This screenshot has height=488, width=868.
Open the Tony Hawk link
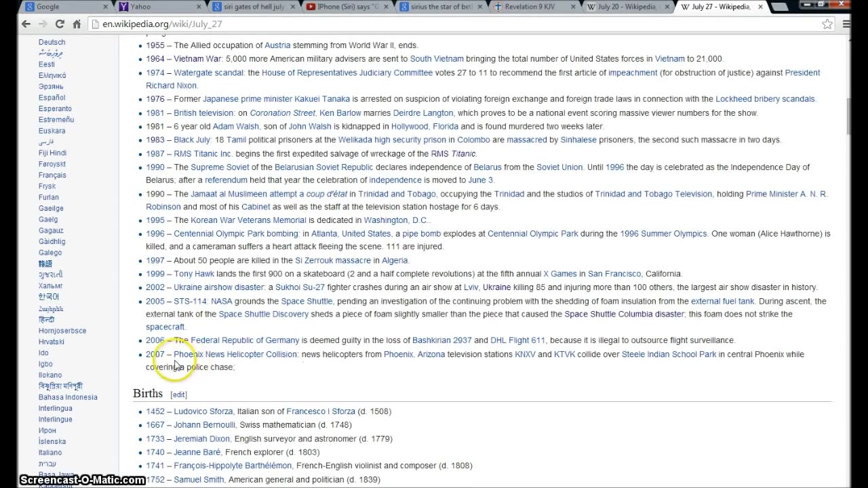click(x=194, y=274)
